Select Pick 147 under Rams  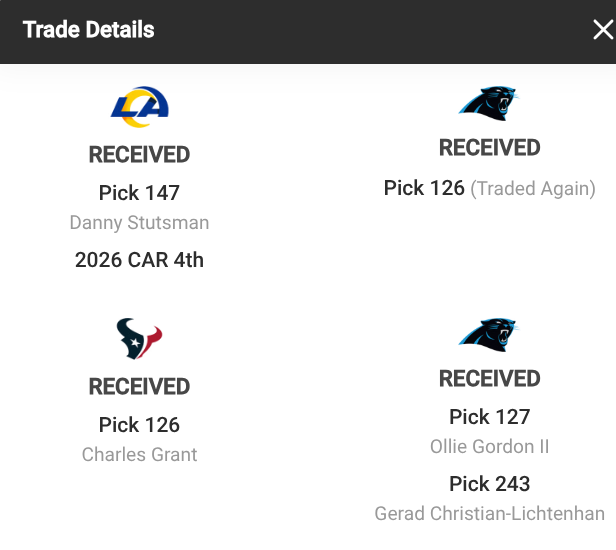139,193
